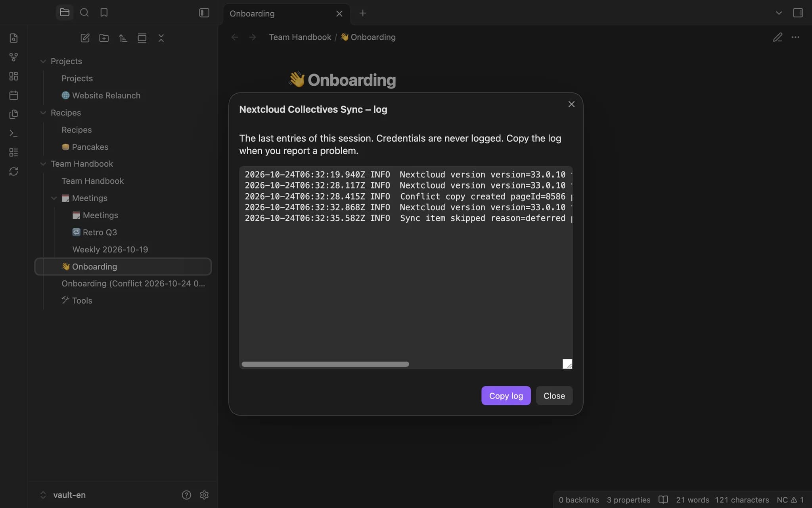This screenshot has width=812, height=508.
Task: Open canvas ribbon icon
Action: pos(13,76)
